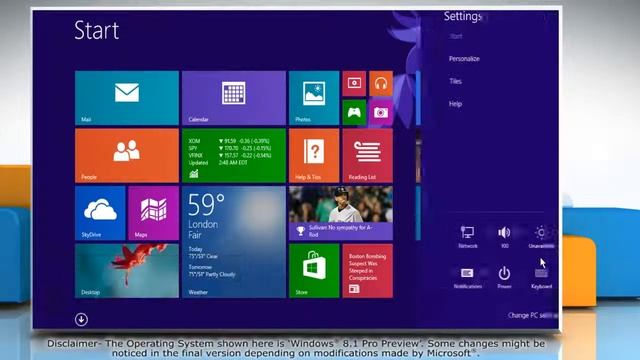Click the Network icon in Settings
The height and width of the screenshot is (360, 640).
coord(467,237)
